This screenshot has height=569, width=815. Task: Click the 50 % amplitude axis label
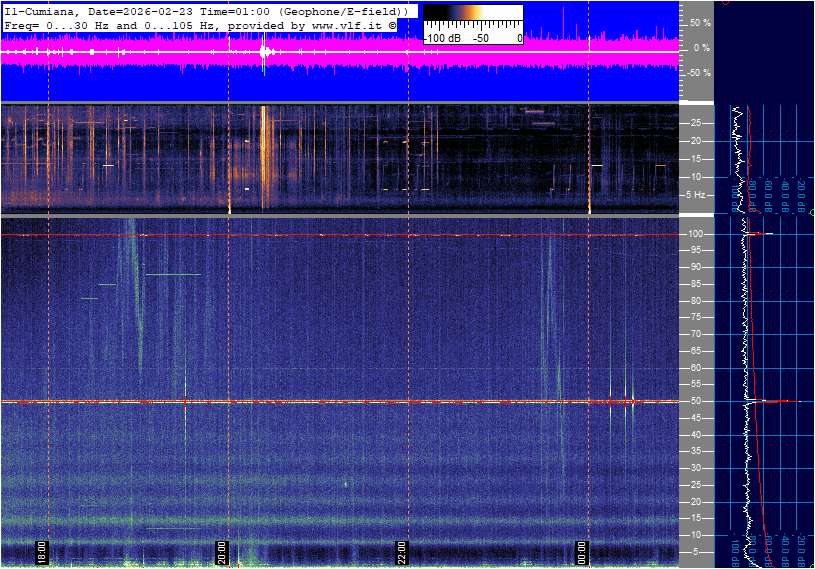701,22
